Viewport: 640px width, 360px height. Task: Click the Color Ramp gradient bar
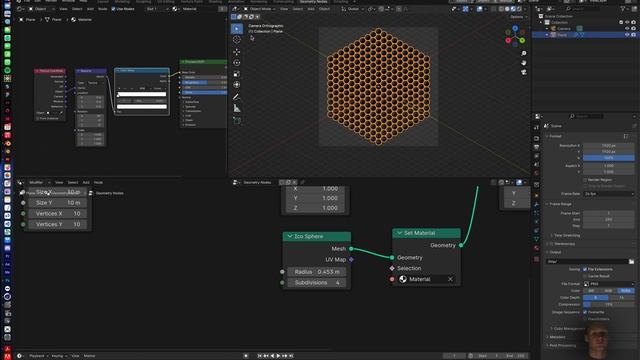(x=142, y=94)
